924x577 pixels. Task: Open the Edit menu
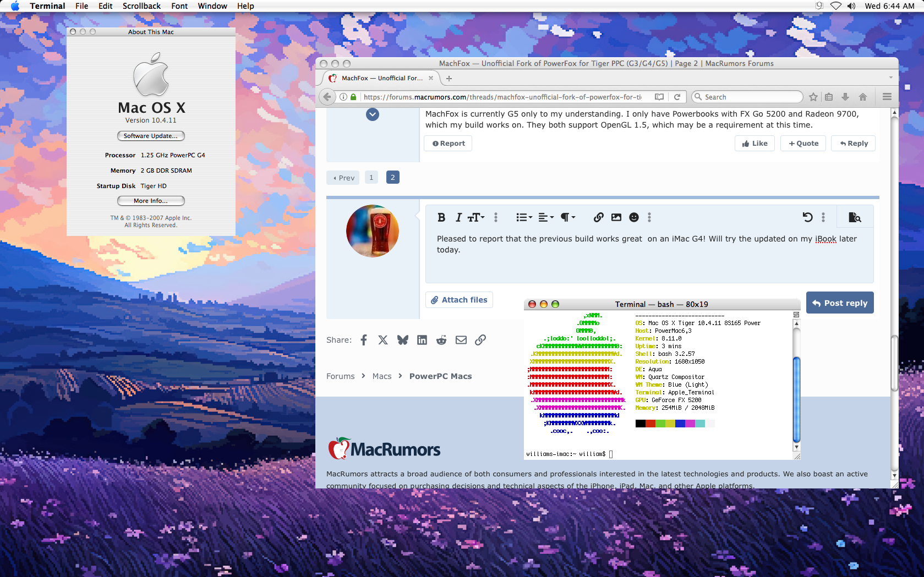pos(106,6)
